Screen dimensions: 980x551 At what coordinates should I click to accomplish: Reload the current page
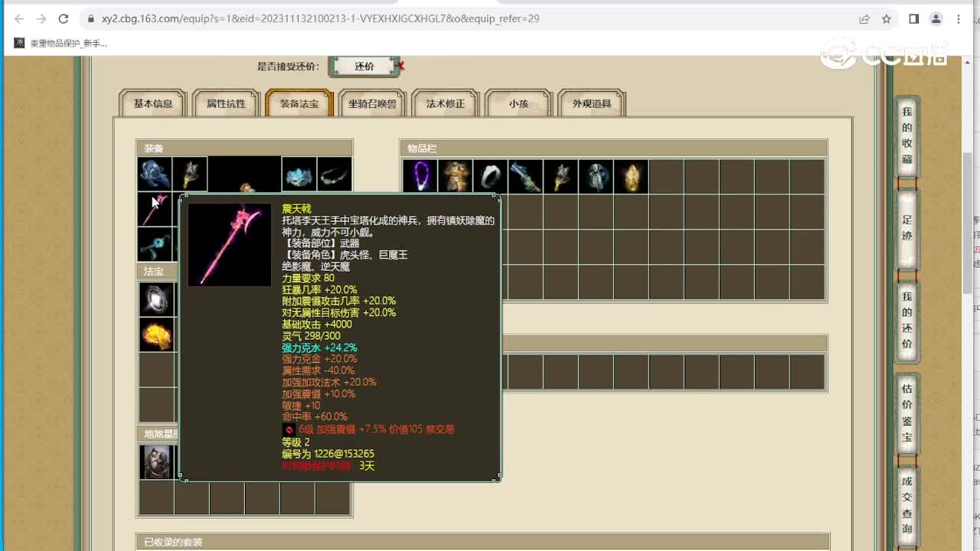(x=64, y=18)
